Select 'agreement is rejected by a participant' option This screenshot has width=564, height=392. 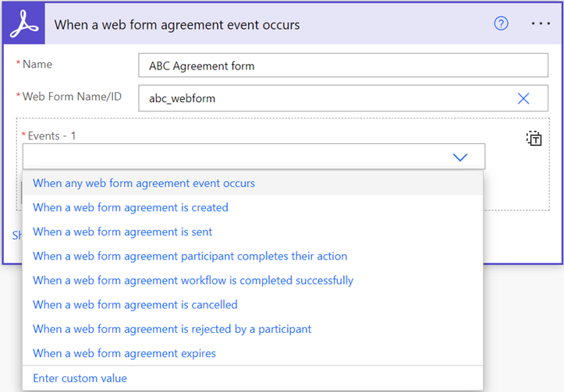[172, 329]
